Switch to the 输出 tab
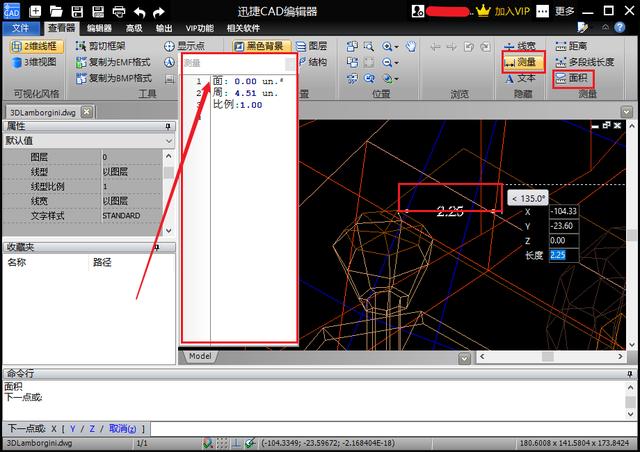The width and height of the screenshot is (640, 452). [x=164, y=28]
